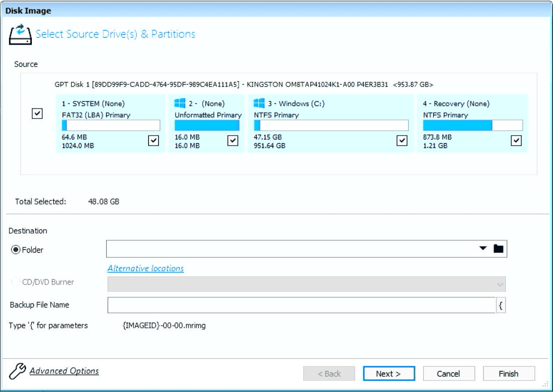
Task: Open the Advanced Options link
Action: [64, 371]
